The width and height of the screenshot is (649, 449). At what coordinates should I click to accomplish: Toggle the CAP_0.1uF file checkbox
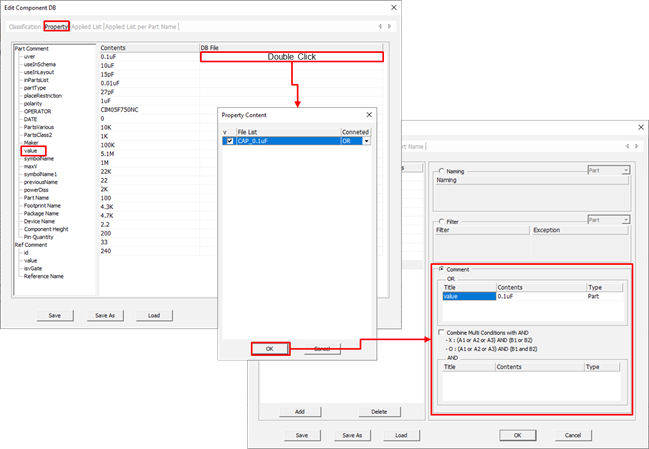point(228,141)
